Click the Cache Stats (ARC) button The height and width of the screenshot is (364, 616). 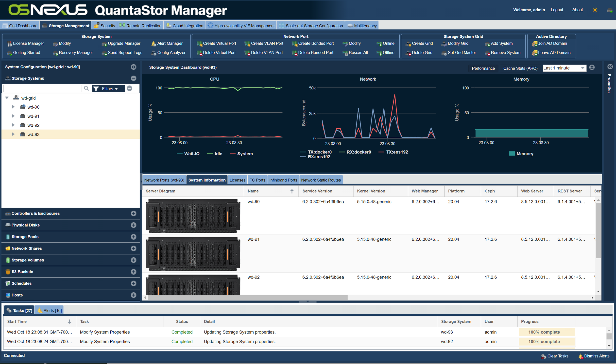[x=520, y=68]
